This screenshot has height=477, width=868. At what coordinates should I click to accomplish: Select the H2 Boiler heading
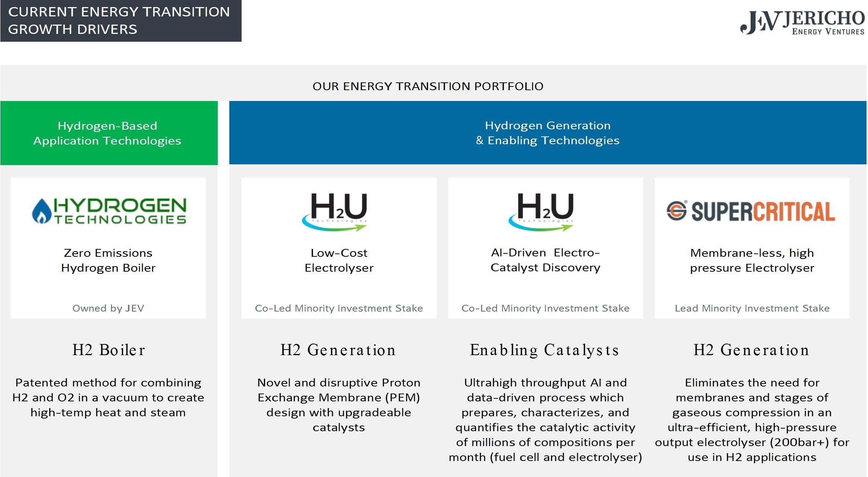[x=108, y=350]
